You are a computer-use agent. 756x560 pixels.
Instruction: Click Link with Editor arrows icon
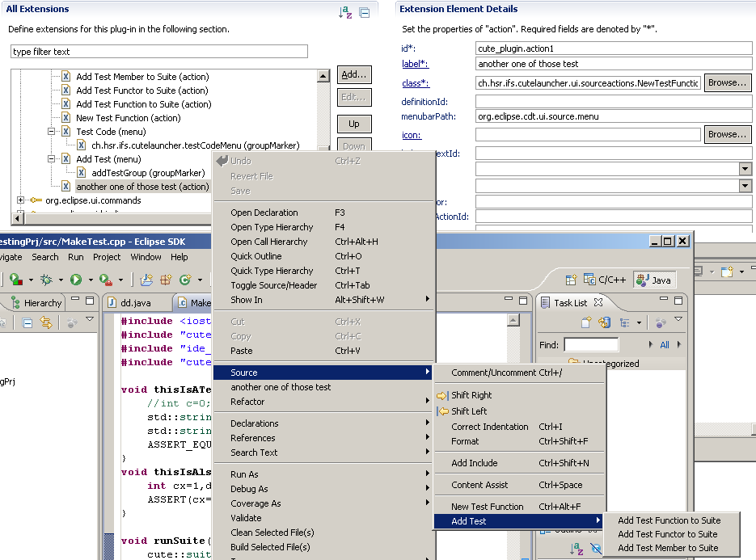click(x=46, y=322)
